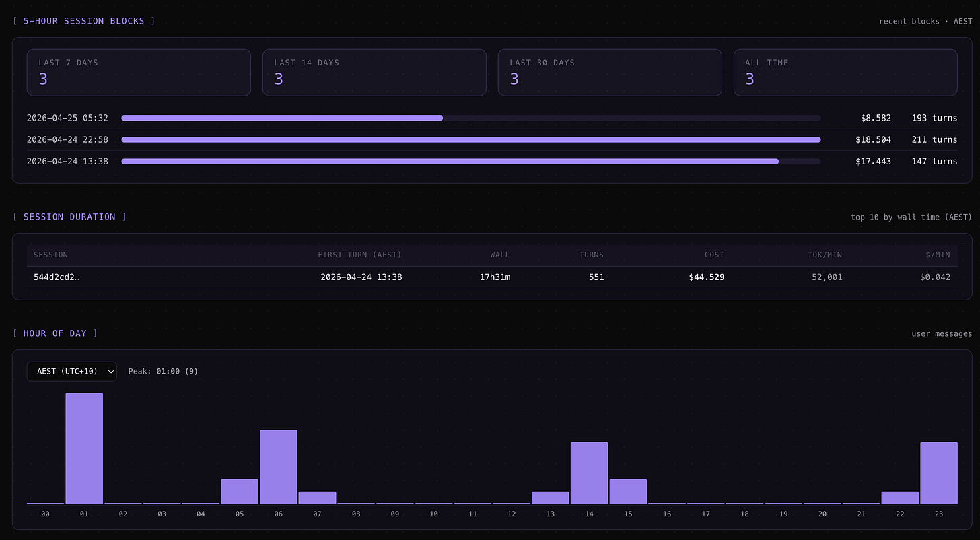Image resolution: width=980 pixels, height=540 pixels.
Task: Click the COST column header
Action: [714, 255]
